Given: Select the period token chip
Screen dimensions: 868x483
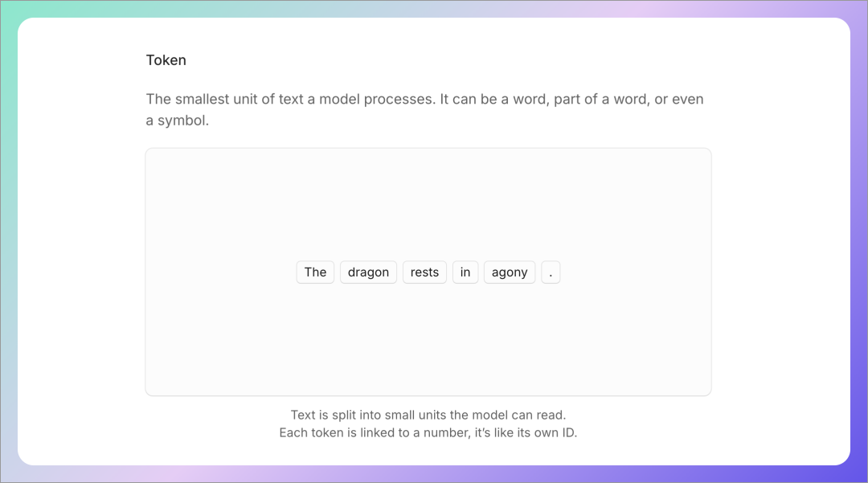Looking at the screenshot, I should coord(551,272).
